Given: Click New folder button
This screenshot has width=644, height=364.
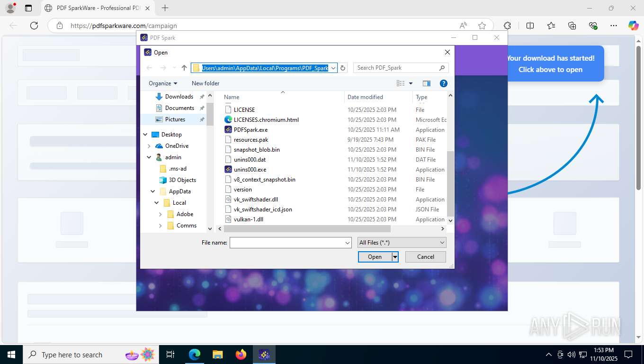Looking at the screenshot, I should pos(206,83).
